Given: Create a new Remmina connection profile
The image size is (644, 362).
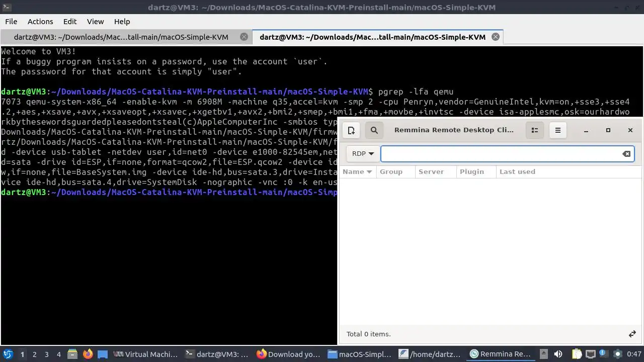Looking at the screenshot, I should tap(351, 130).
